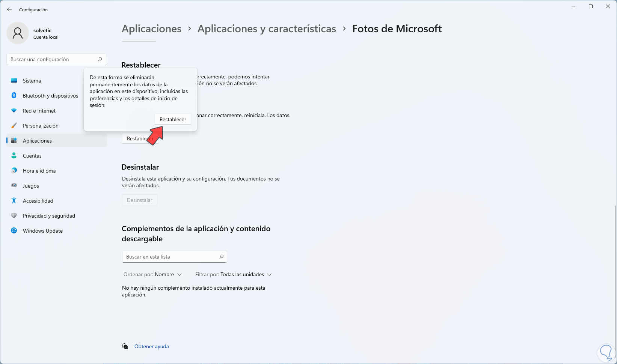617x364 pixels.
Task: Maximize the Configuración window
Action: (591, 6)
